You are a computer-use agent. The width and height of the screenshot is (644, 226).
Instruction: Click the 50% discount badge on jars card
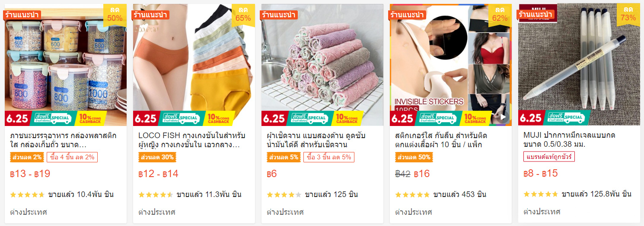115,14
